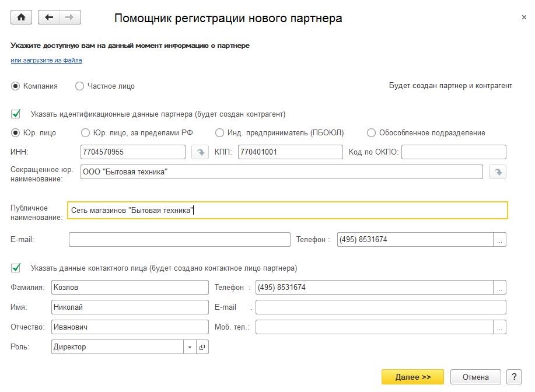Open contact person phone ellipsis button
Screen dimensions: 535x392
[499, 287]
